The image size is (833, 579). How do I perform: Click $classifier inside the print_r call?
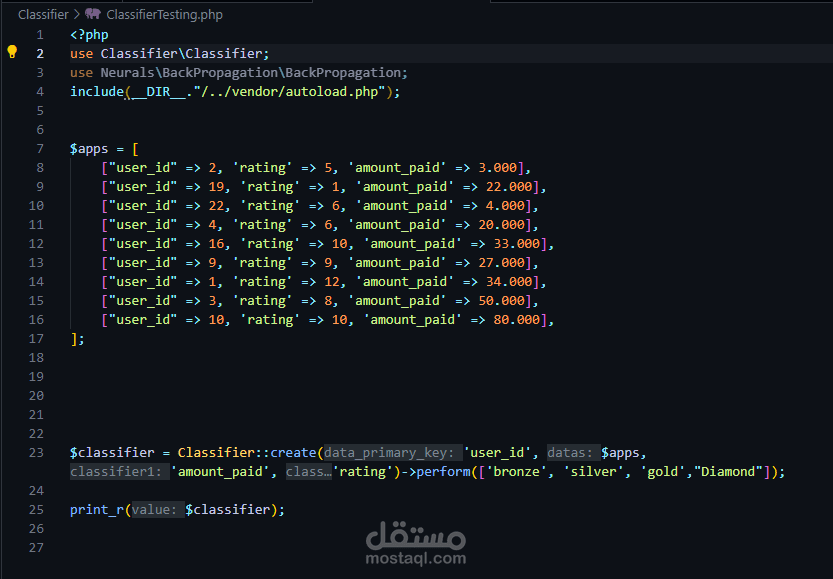pos(227,510)
